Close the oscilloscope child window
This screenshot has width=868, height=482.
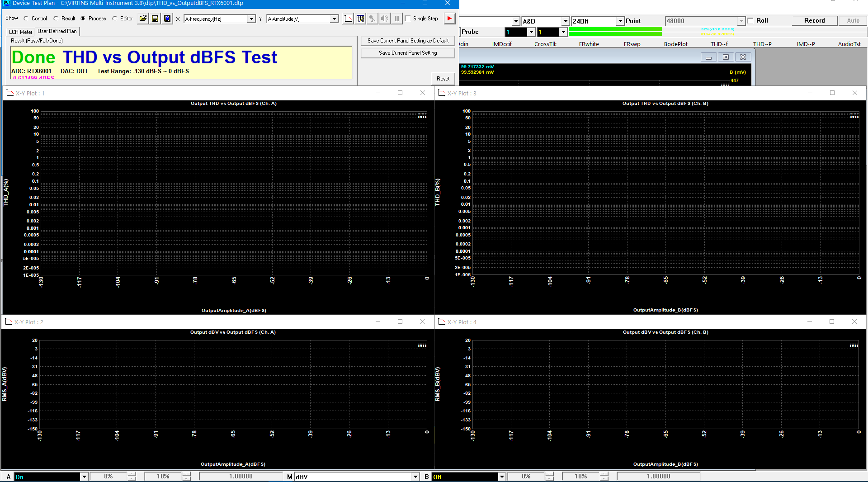click(x=743, y=57)
